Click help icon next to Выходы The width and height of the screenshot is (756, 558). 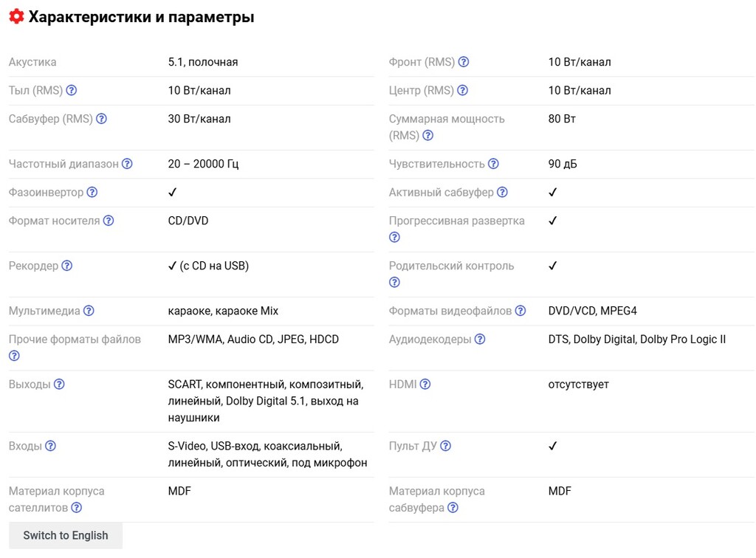(59, 385)
